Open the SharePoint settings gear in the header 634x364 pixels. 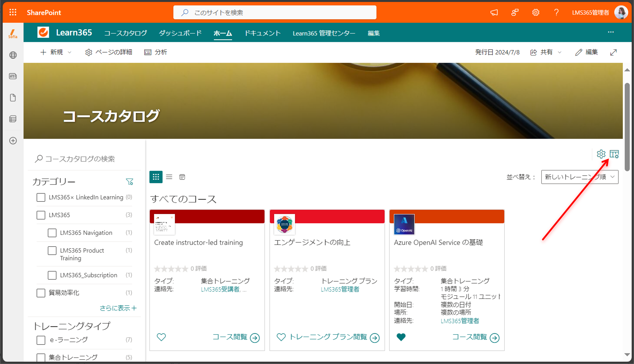535,12
